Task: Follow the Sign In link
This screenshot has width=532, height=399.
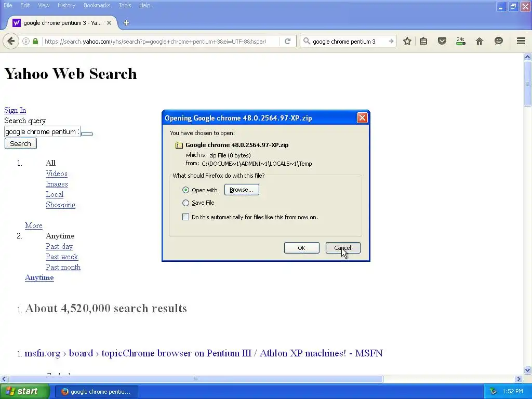Action: [15, 110]
